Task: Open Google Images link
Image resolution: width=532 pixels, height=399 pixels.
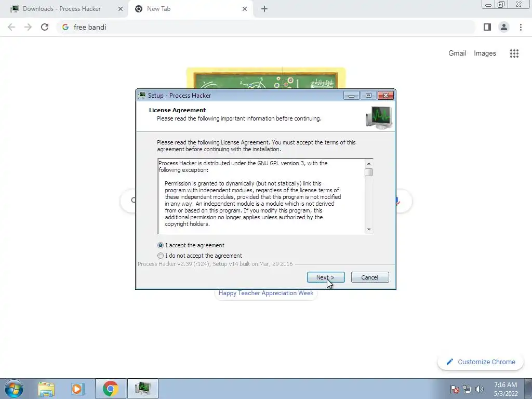Action: click(x=485, y=54)
